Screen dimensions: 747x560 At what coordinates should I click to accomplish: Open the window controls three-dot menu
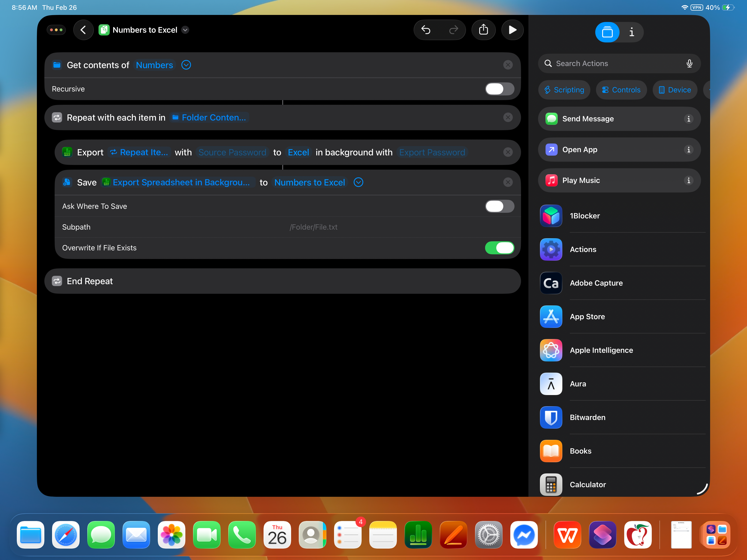pos(56,30)
